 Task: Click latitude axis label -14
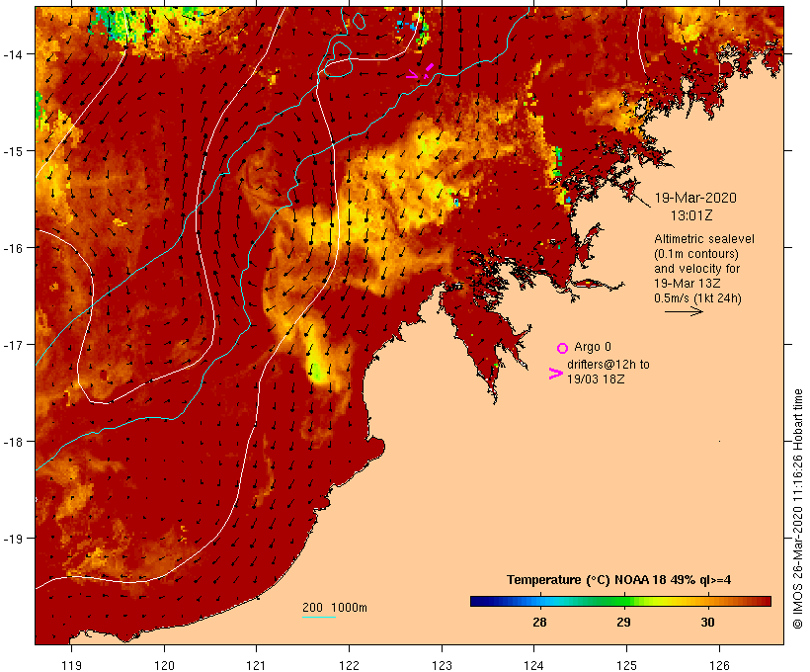click(12, 54)
